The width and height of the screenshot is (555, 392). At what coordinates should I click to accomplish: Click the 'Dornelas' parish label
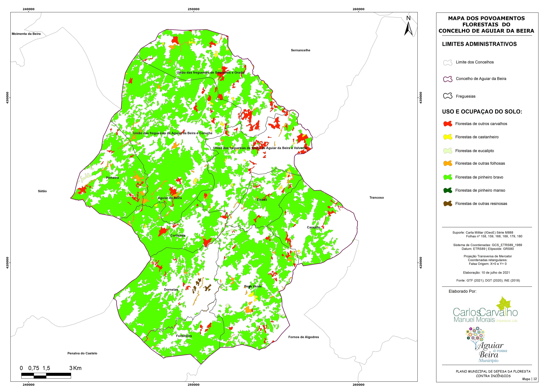[x=171, y=289]
